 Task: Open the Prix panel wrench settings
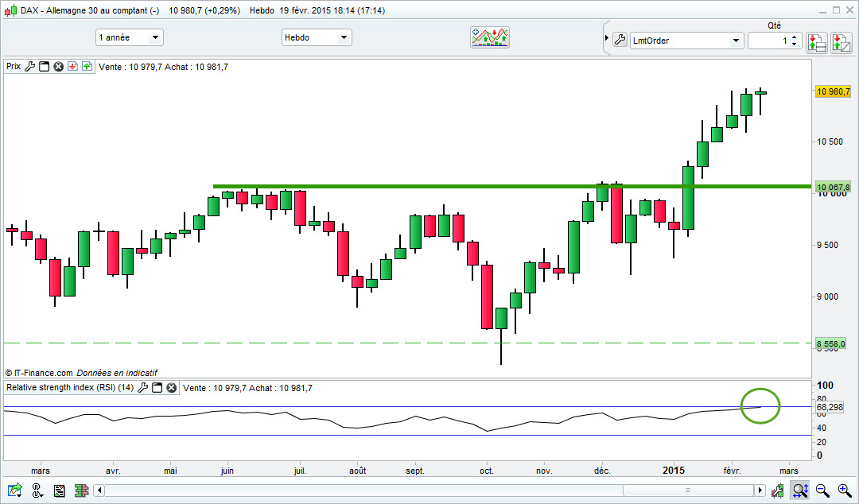[29, 66]
